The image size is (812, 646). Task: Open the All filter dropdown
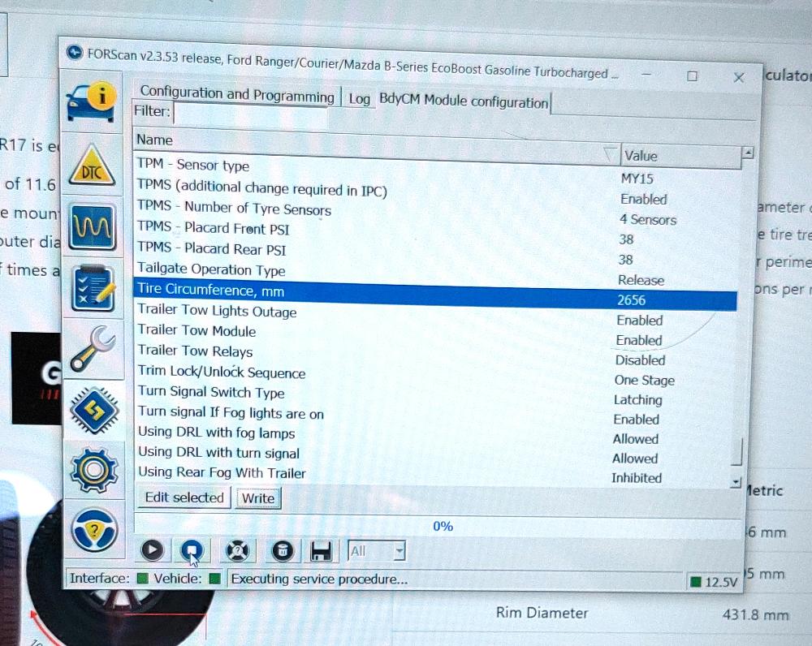377,551
